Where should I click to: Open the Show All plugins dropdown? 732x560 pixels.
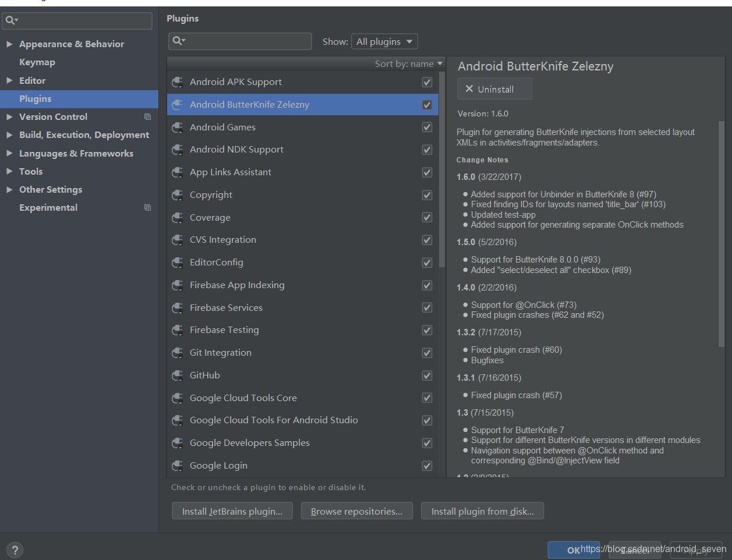click(x=384, y=41)
